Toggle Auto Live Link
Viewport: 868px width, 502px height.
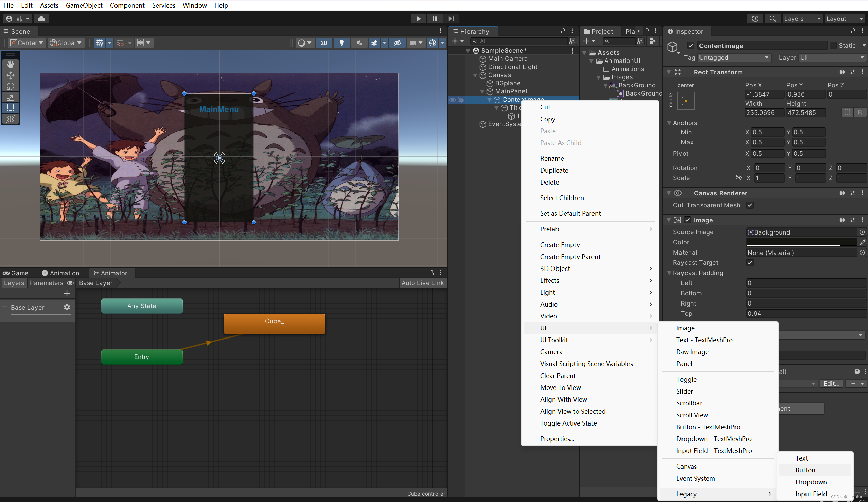pyautogui.click(x=423, y=283)
